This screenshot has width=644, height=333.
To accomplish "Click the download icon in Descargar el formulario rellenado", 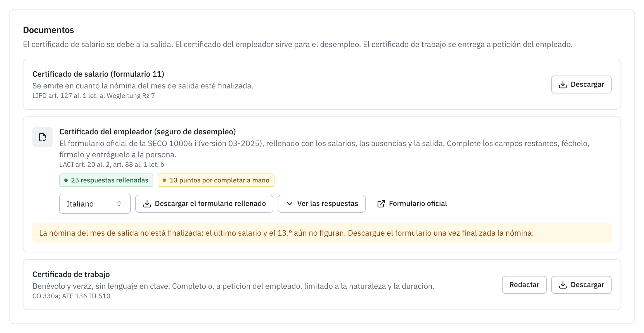I will (147, 204).
